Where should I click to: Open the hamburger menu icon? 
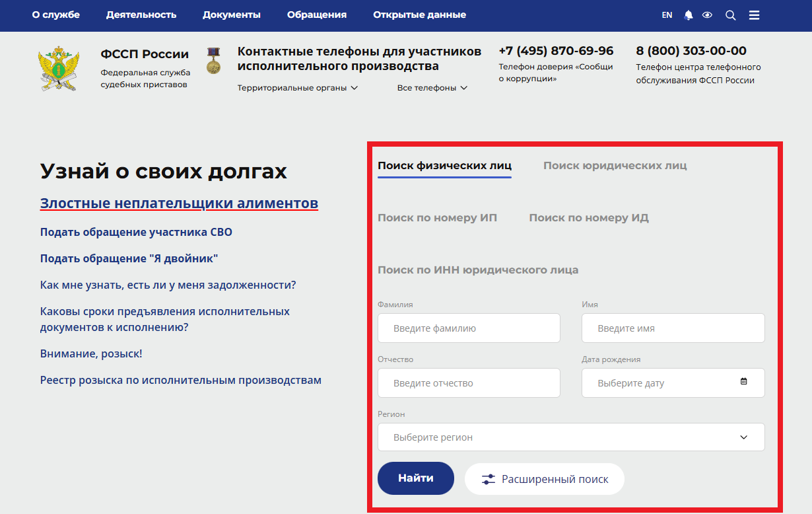(x=754, y=15)
